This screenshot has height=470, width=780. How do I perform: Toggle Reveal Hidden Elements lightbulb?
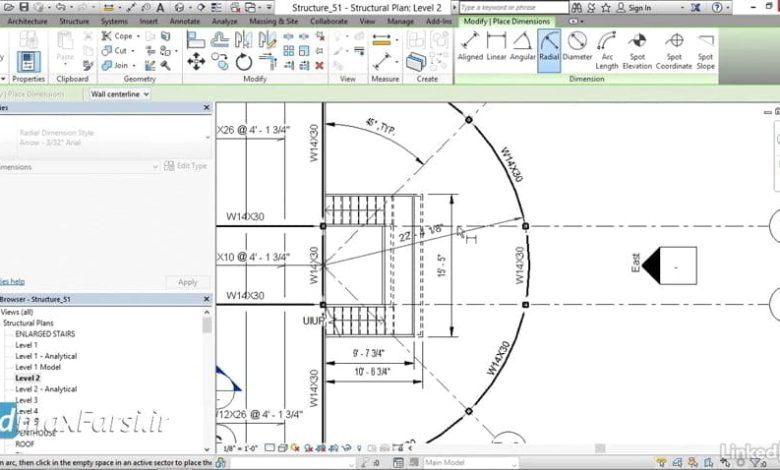[x=359, y=448]
